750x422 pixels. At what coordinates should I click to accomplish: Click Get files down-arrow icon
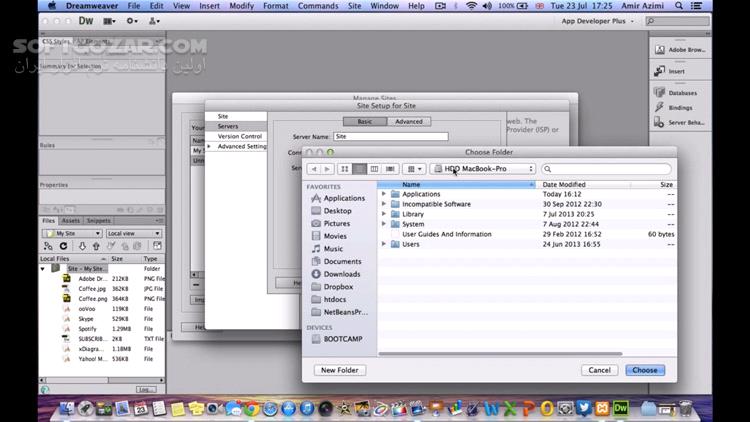(82, 246)
